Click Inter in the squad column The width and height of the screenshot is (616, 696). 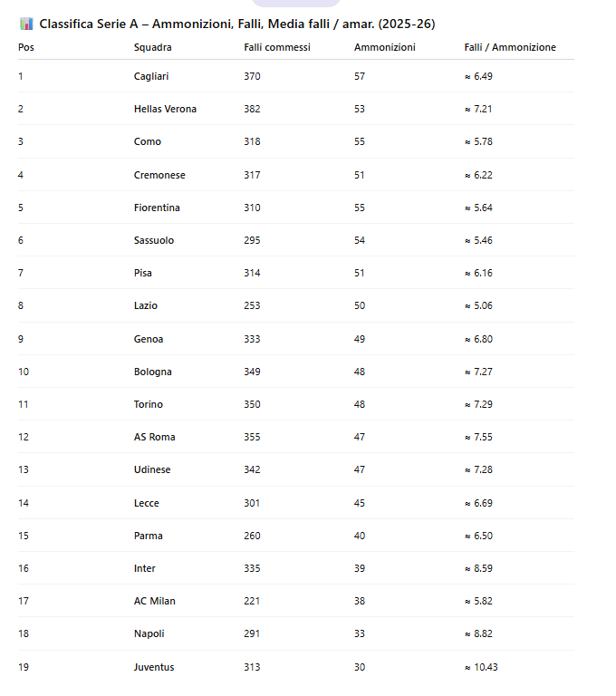(145, 568)
